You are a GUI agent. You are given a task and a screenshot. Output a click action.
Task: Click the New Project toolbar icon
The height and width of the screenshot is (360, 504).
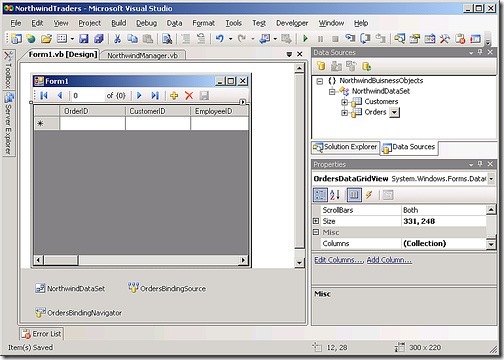pos(16,39)
